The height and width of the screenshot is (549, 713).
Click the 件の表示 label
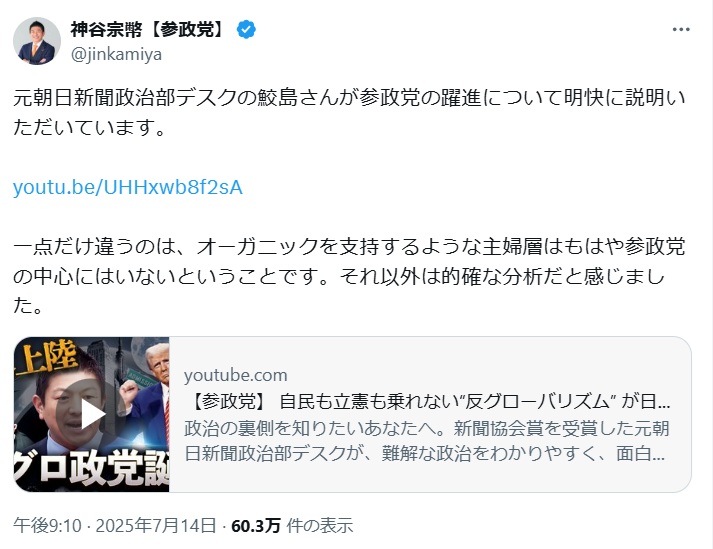[319, 526]
